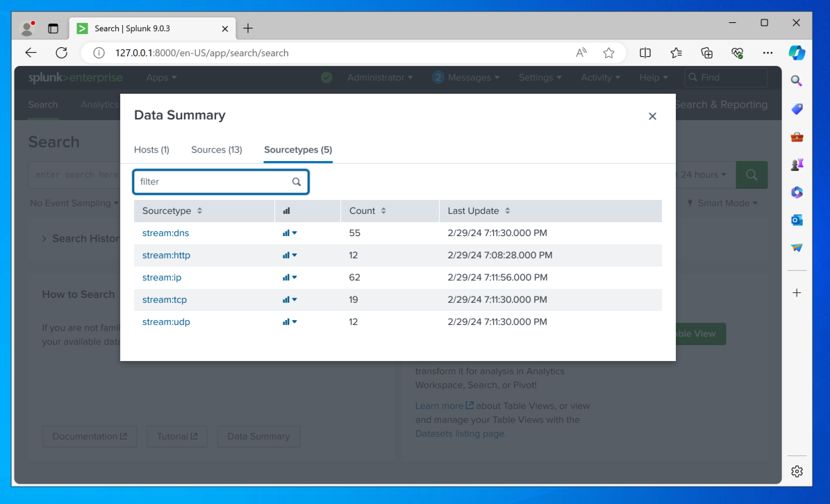
Task: Open chart menu for stream:http row
Action: coord(290,255)
